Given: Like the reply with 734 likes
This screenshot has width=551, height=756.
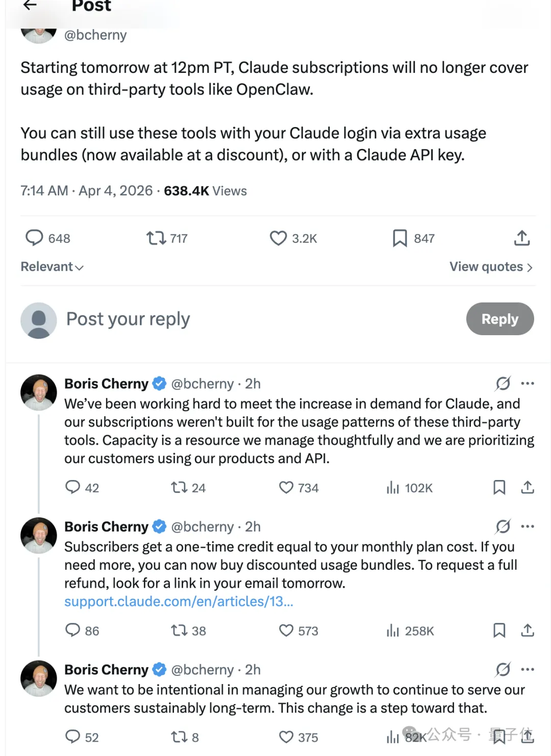Looking at the screenshot, I should pos(286,488).
